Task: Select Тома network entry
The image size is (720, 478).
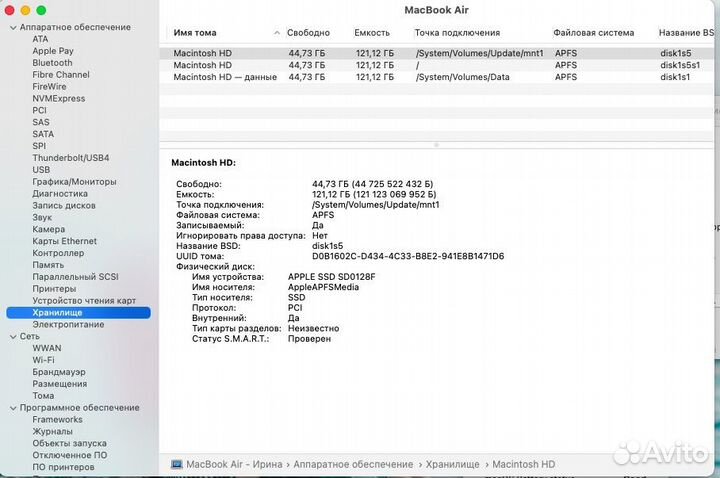Action: pyautogui.click(x=43, y=396)
